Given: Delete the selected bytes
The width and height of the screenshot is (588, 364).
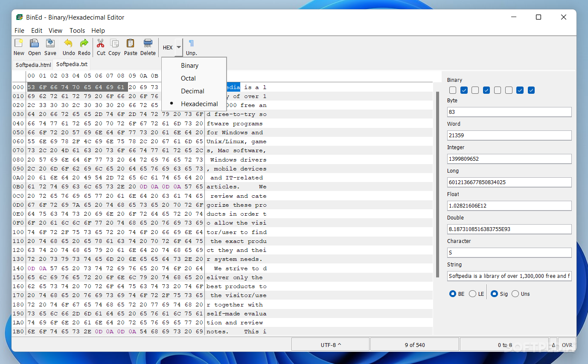Looking at the screenshot, I should pyautogui.click(x=148, y=47).
